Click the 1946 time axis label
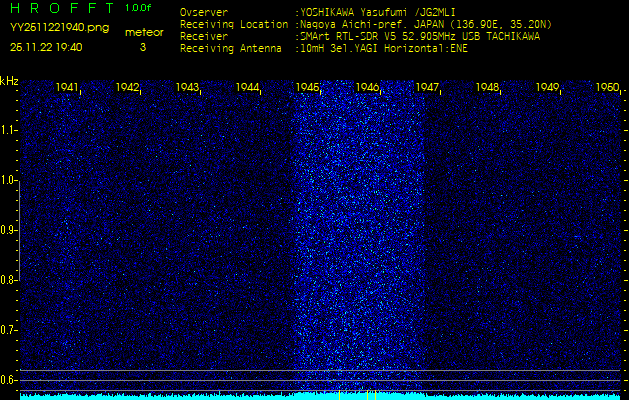This screenshot has width=629, height=400. [367, 87]
